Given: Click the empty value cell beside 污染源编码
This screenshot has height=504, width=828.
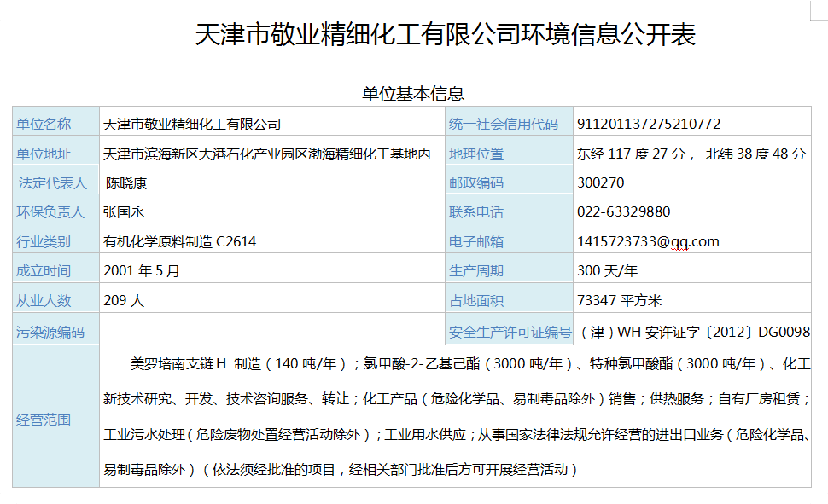Looking at the screenshot, I should [272, 329].
